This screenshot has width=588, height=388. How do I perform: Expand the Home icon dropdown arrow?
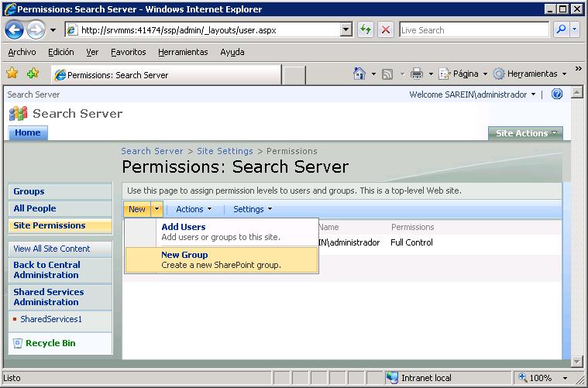373,74
